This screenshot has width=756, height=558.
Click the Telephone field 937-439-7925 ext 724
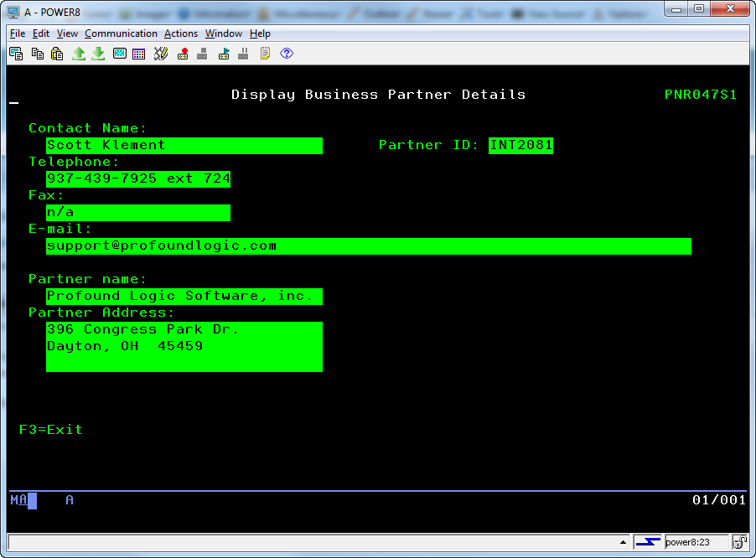pyautogui.click(x=138, y=178)
